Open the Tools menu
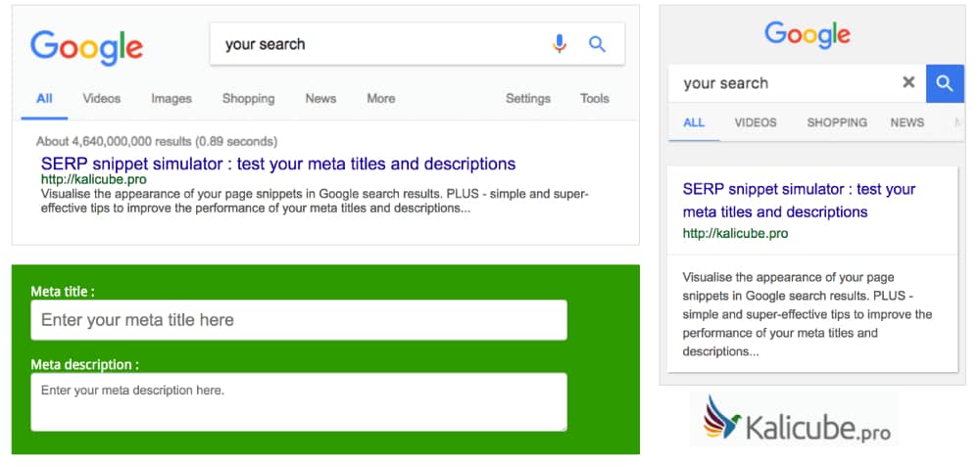 coord(594,99)
